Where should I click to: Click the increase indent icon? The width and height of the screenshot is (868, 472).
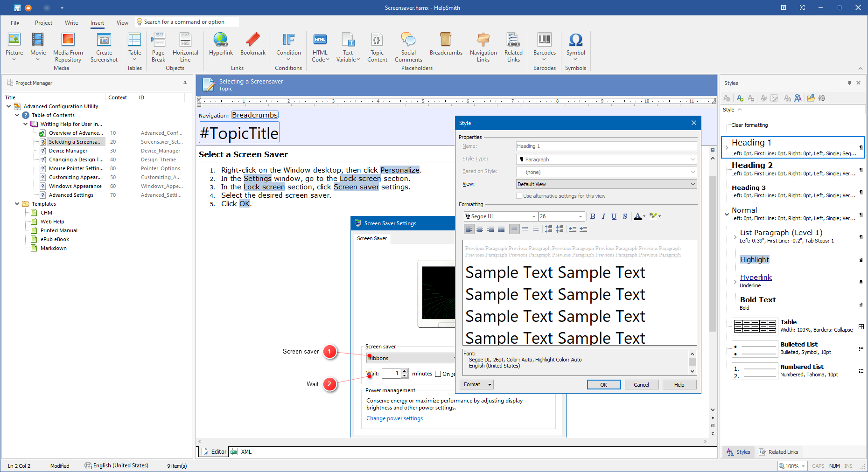(583, 229)
